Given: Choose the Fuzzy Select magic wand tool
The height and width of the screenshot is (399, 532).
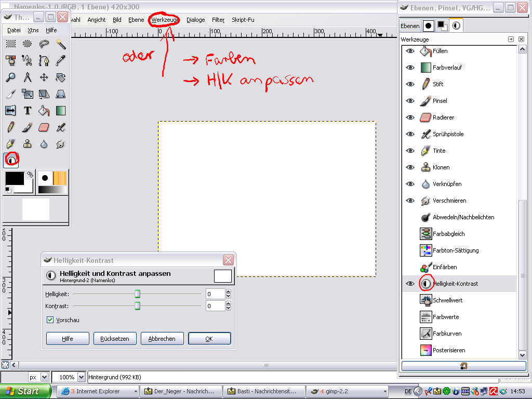Looking at the screenshot, I should (61, 44).
